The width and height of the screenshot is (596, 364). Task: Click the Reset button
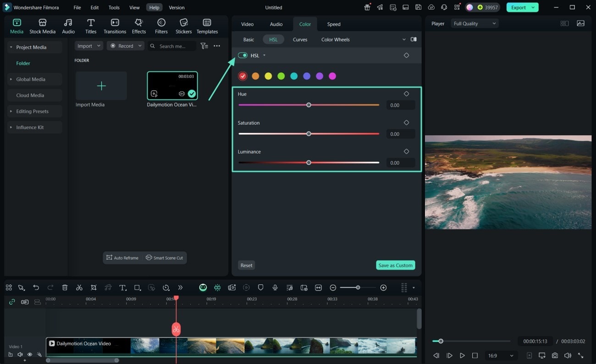point(246,265)
